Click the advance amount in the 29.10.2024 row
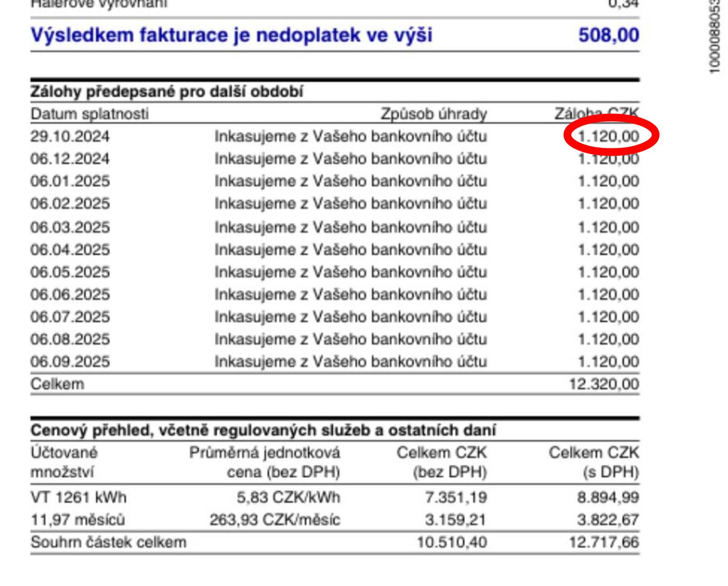 [609, 136]
